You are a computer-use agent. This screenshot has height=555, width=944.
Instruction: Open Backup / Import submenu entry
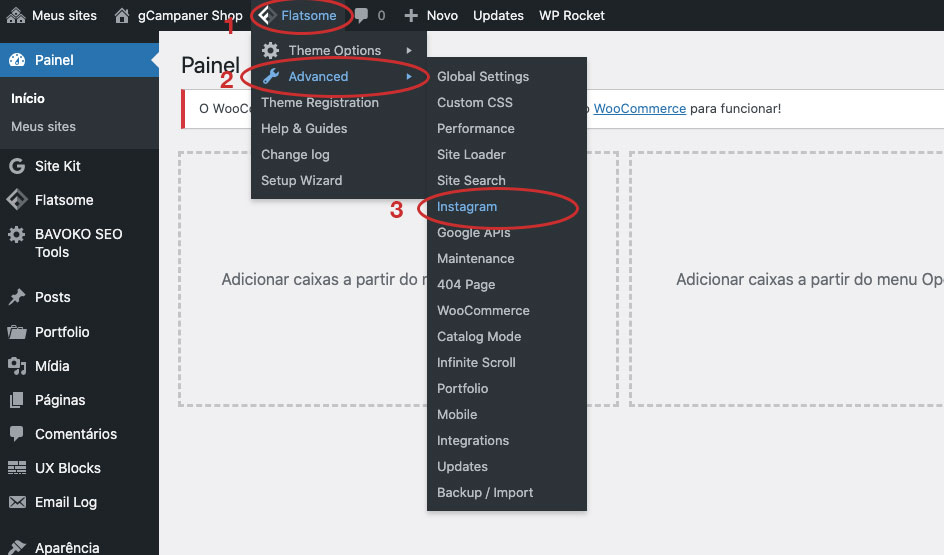pyautogui.click(x=485, y=492)
